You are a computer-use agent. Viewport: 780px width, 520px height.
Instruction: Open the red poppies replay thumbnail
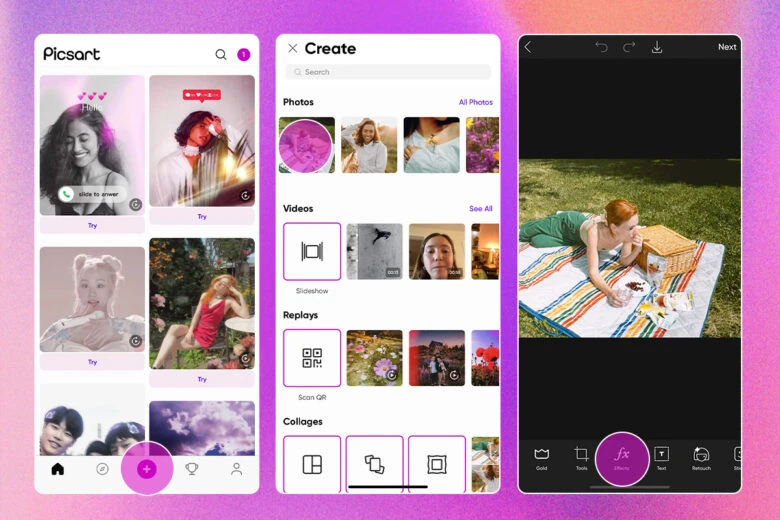485,358
